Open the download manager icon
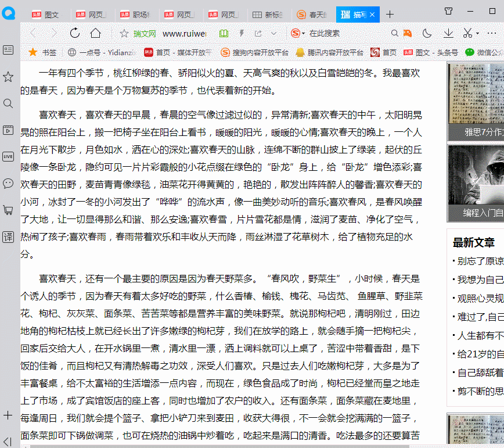The image size is (504, 448). tap(448, 34)
